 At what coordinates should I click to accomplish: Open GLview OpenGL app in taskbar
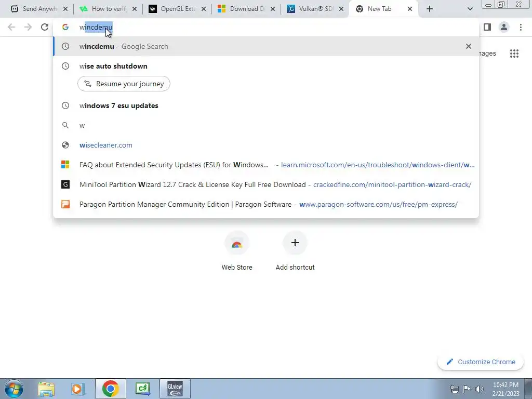coord(175,389)
